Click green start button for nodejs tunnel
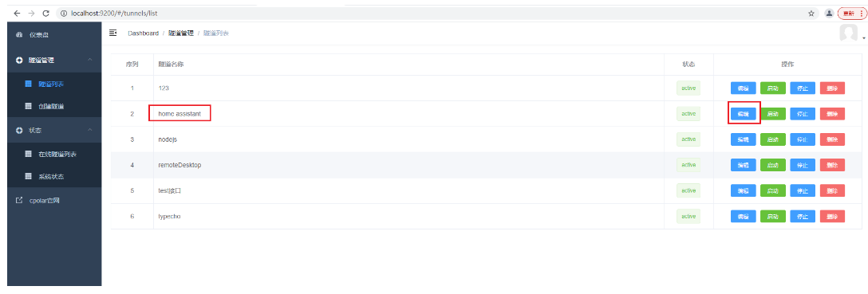The width and height of the screenshot is (868, 294). point(773,139)
